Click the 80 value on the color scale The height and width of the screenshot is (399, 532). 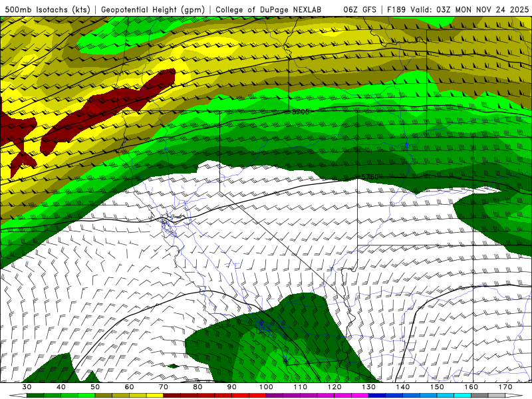(198, 387)
